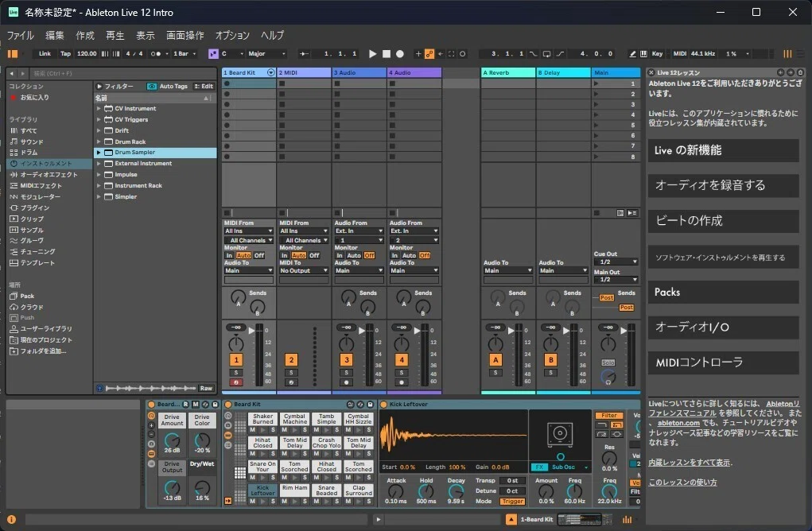The width and height of the screenshot is (812, 531).
Task: Expand the Drum Rack folder
Action: 99,141
